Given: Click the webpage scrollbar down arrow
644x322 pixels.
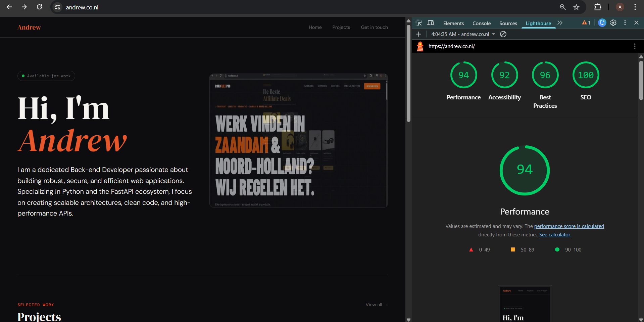Looking at the screenshot, I should point(408,320).
